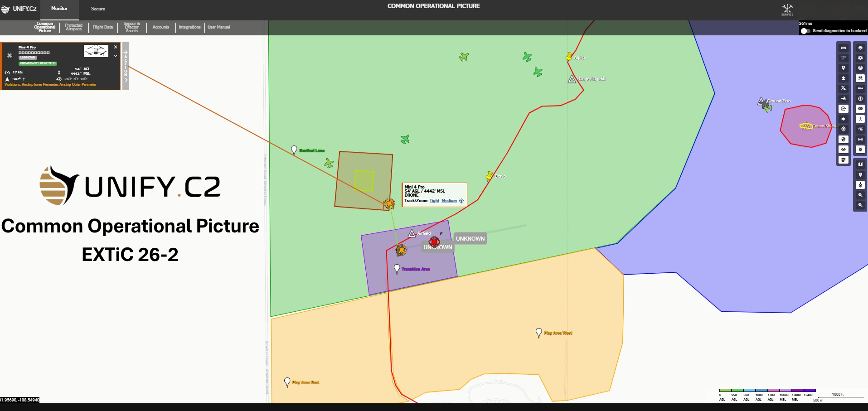Click the location pin below the ruler icons
Screen dimensions: 868x411
point(843,68)
